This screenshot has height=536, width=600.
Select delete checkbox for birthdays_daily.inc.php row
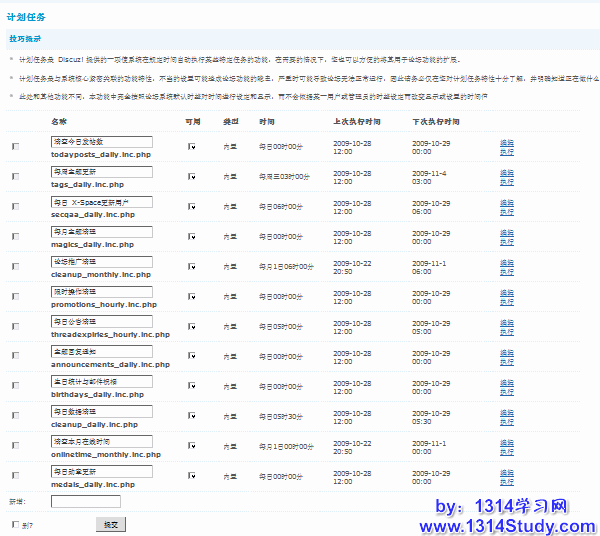15,386
